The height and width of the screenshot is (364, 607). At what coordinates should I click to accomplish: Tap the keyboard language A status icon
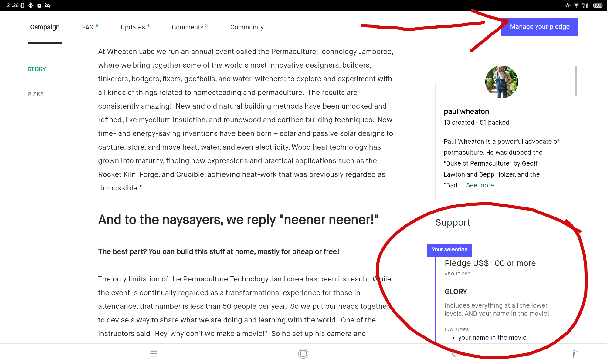coord(39,5)
